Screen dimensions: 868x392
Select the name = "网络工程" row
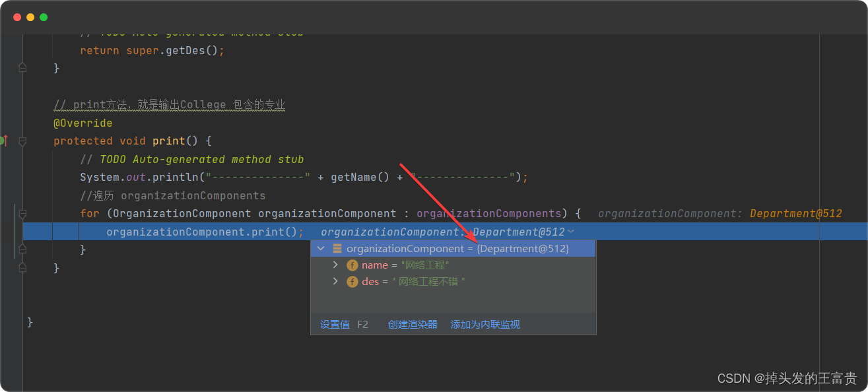[453, 265]
